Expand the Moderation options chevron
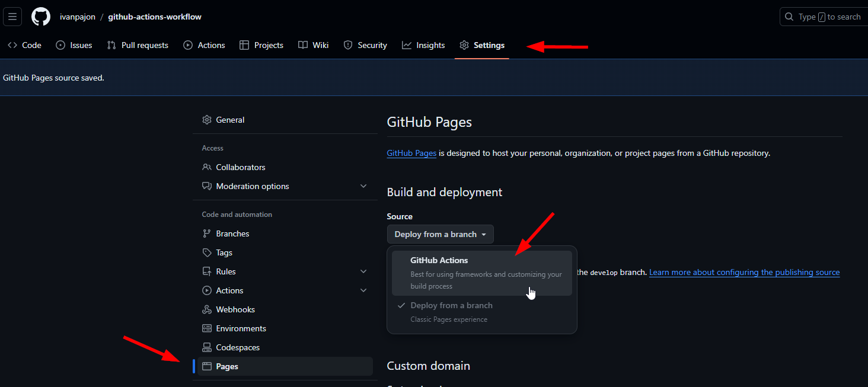 [x=363, y=186]
